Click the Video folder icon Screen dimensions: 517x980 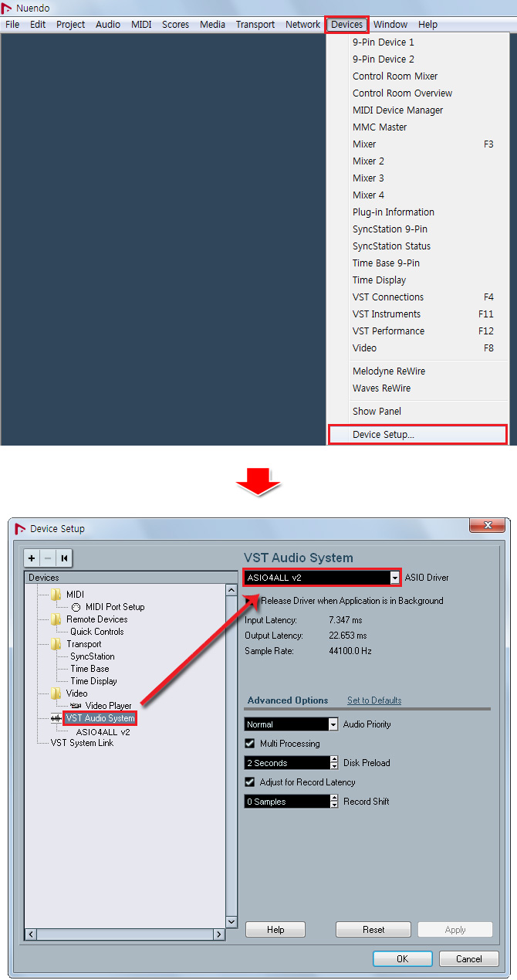coord(56,693)
